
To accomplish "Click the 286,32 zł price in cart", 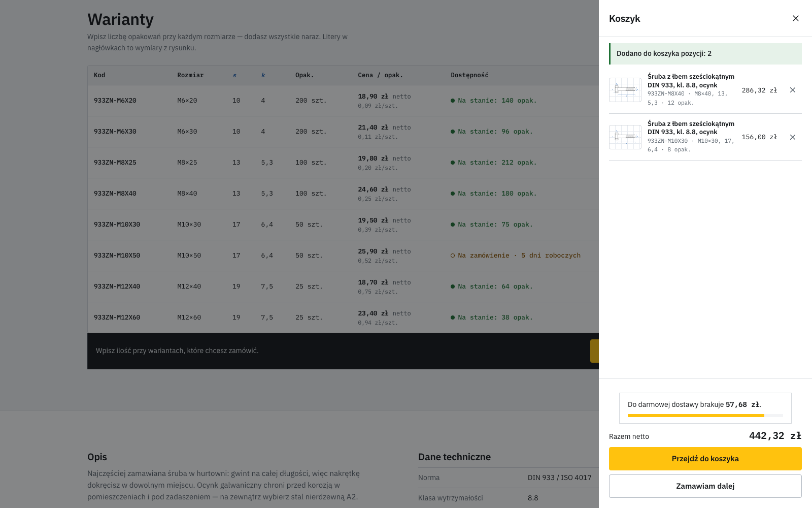I will [x=759, y=90].
